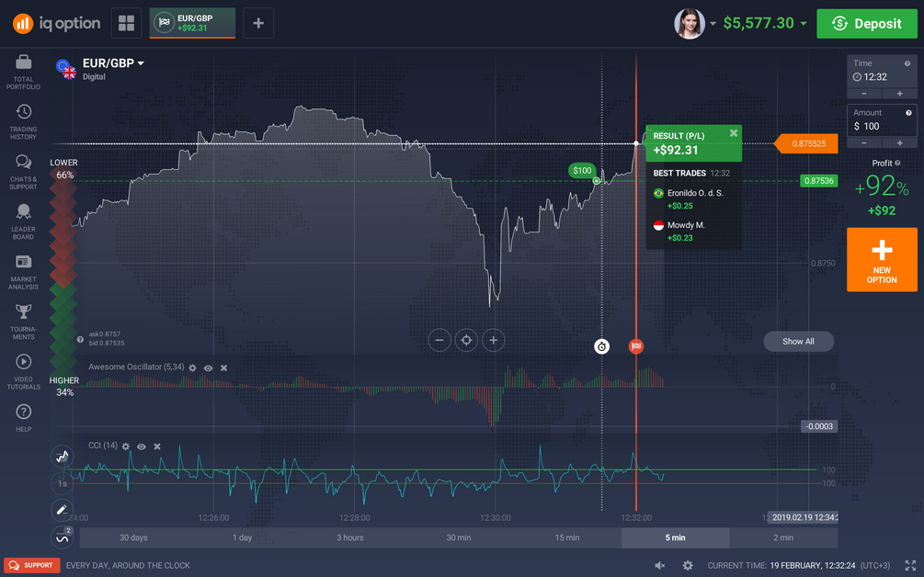Decrease the amount with minus
This screenshot has width=924, height=577.
pos(864,143)
